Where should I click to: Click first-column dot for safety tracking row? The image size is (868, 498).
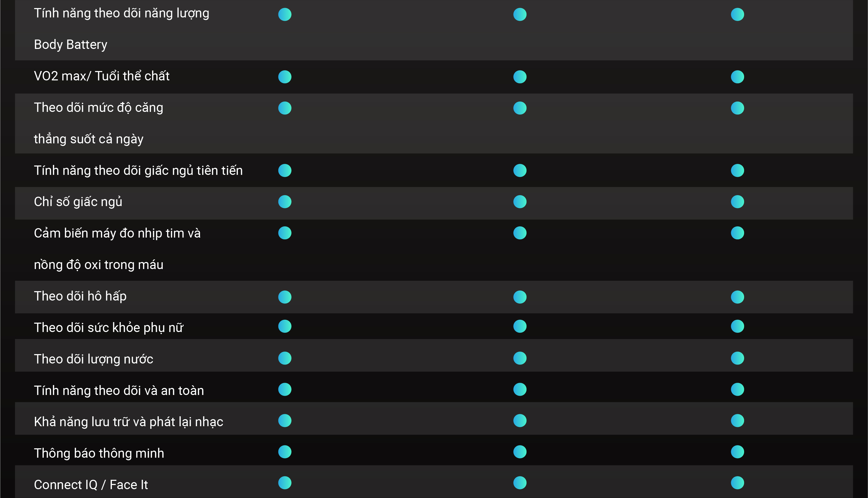[x=285, y=389]
